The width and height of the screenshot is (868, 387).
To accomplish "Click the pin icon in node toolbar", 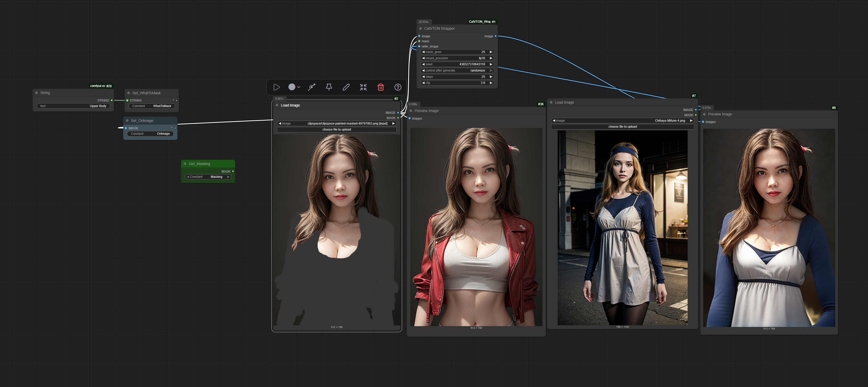I will [329, 87].
